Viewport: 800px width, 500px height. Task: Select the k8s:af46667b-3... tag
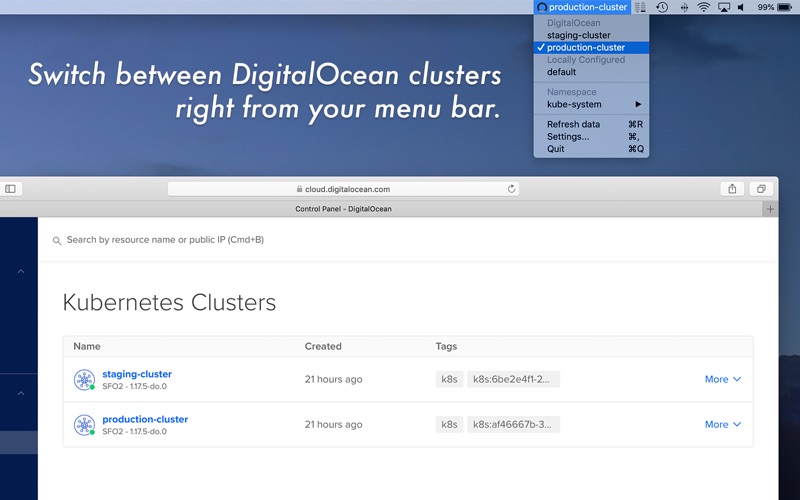(x=513, y=424)
